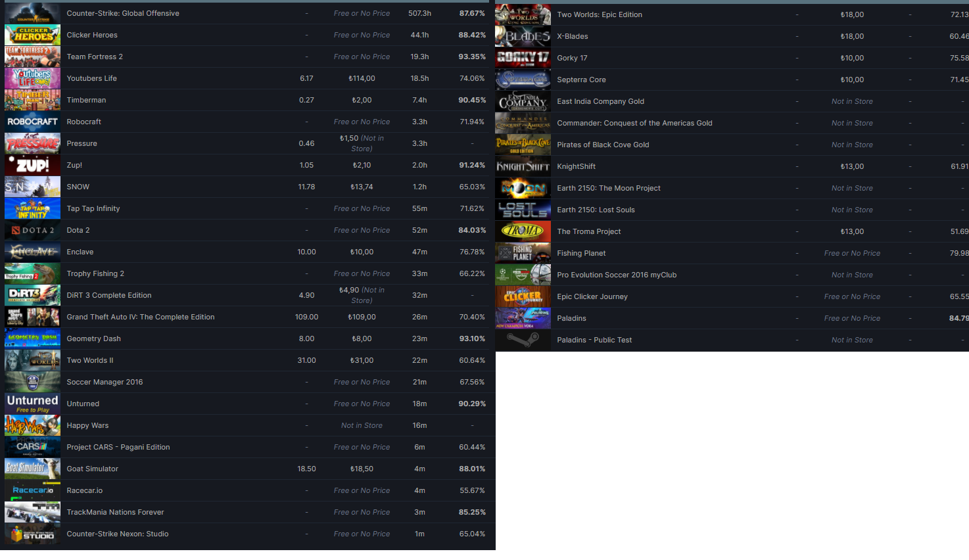This screenshot has height=560, width=969.
Task: Click the Fishing Planet thumbnail image
Action: pos(523,253)
